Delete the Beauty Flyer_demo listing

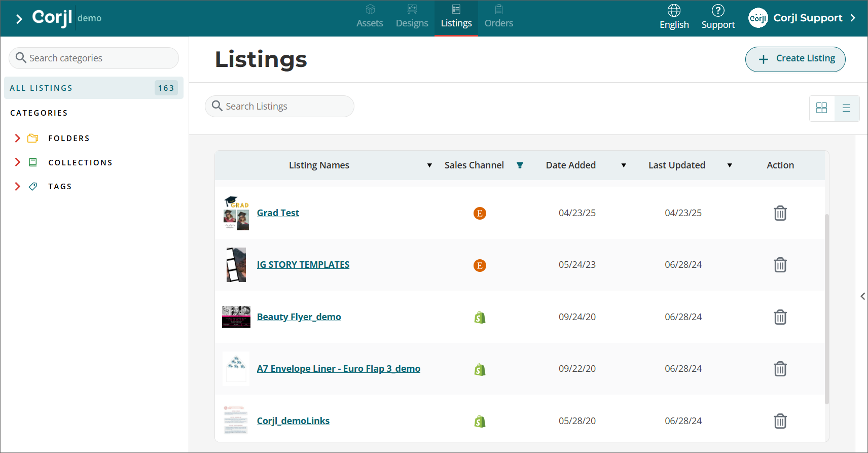(x=780, y=317)
